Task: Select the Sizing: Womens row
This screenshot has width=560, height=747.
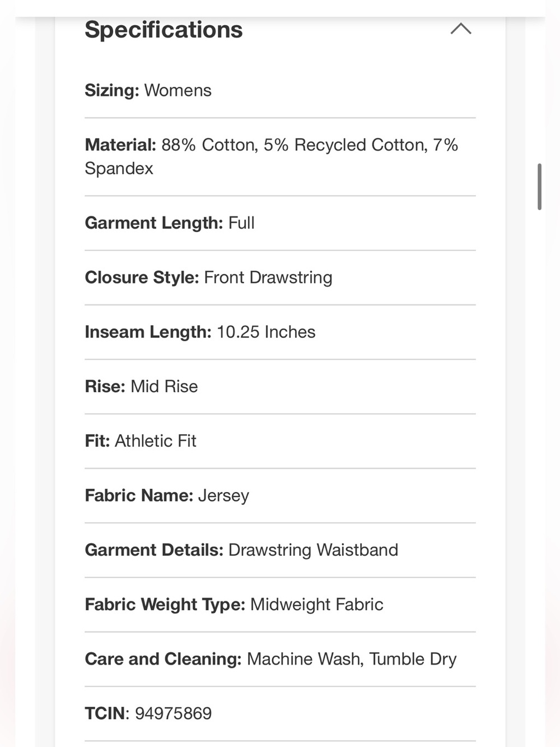Action: pos(280,90)
